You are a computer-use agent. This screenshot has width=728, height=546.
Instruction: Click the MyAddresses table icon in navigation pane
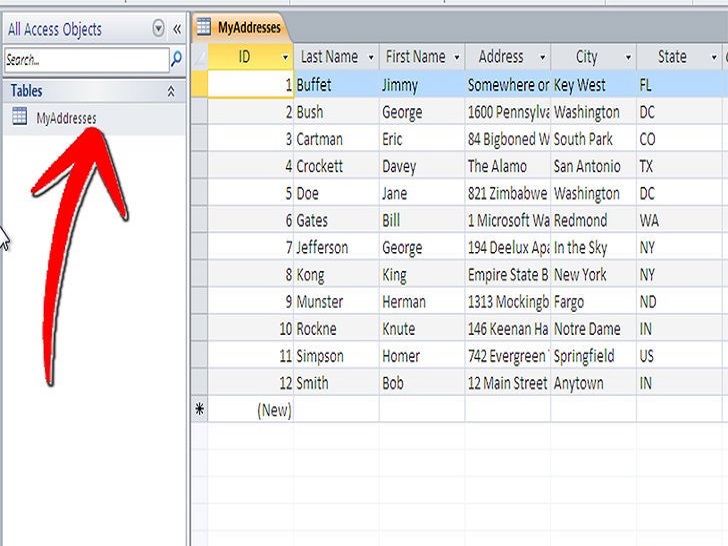[19, 117]
